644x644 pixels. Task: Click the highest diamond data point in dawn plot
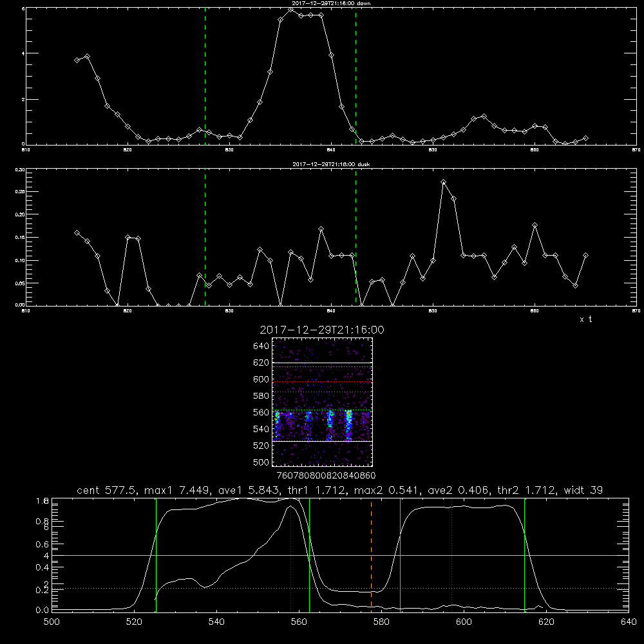[291, 9]
